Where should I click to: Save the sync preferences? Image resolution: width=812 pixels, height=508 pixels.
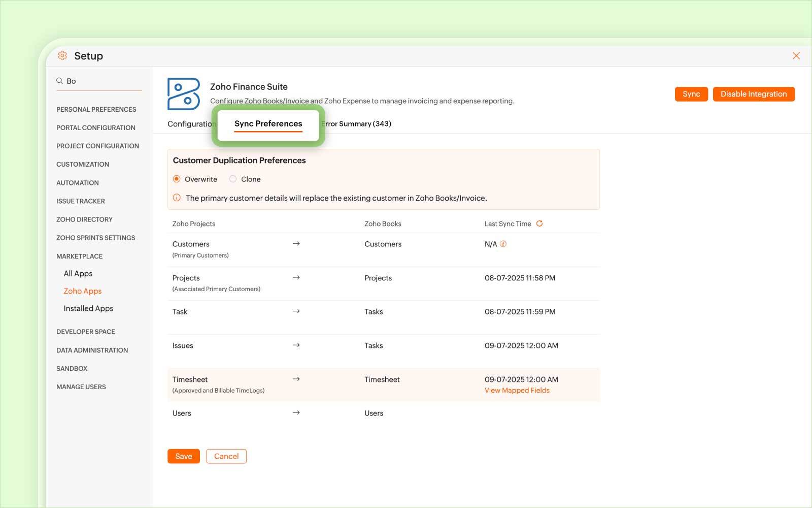(x=184, y=456)
